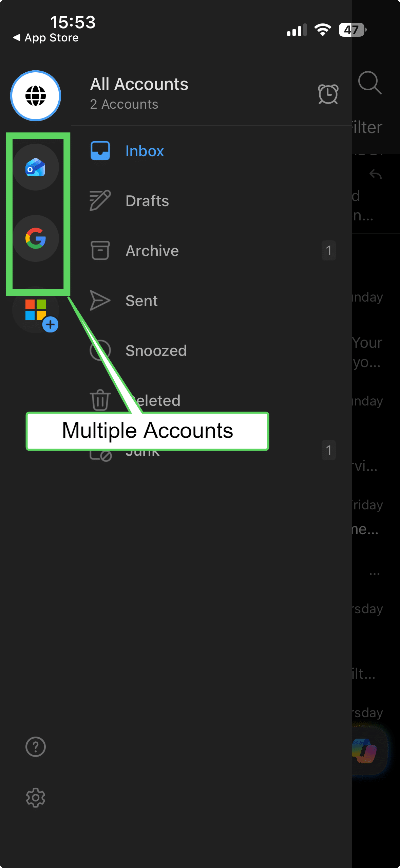Open the Deleted folder trash icon
The image size is (400, 868).
(100, 400)
